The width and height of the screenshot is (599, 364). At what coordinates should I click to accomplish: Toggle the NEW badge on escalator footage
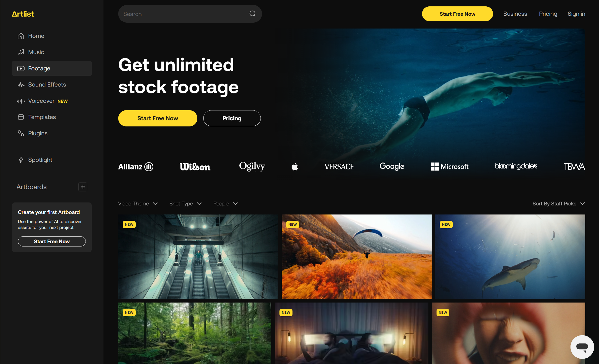(x=129, y=223)
